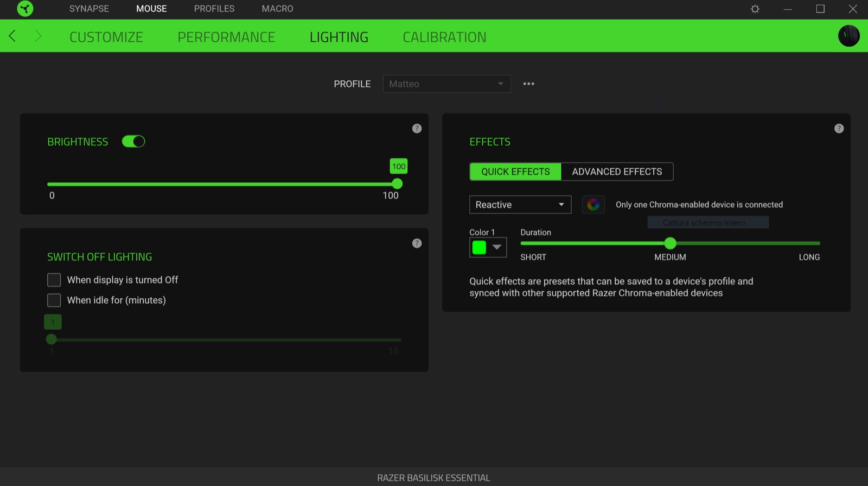
Task: Enable 'When display is turned Off' checkbox
Action: [54, 280]
